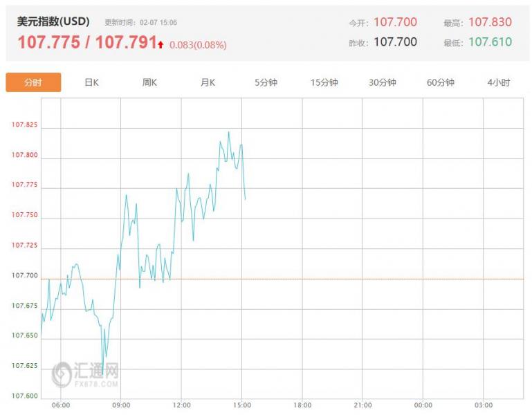The height and width of the screenshot is (415, 532).
Task: Switch to the 4小时 chart tab
Action: pyautogui.click(x=498, y=82)
